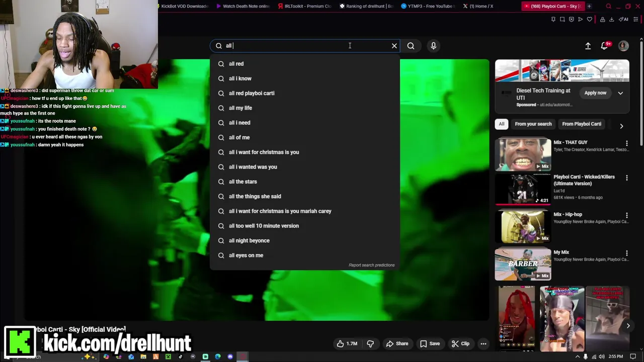Open options for Mix - Hip-hop
644x362 pixels.
coord(627,215)
